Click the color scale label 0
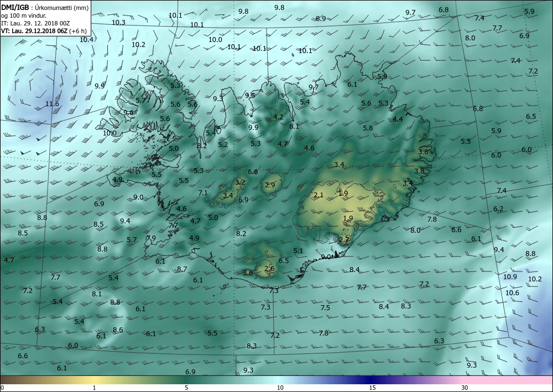Screen dimensions: 553x392 (2, 388)
